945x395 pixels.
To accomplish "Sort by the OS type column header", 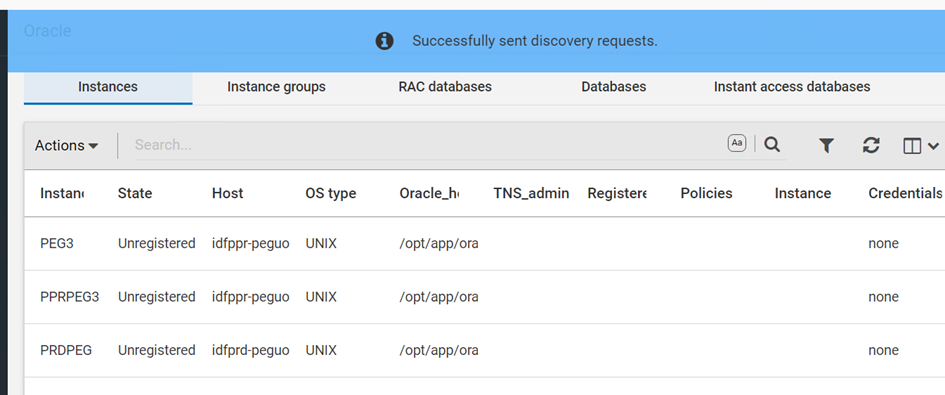I will click(330, 193).
